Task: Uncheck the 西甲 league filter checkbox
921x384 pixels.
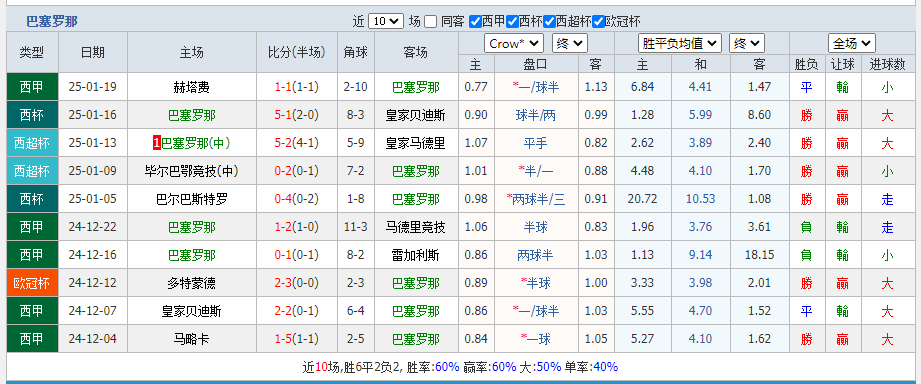Action: (x=475, y=22)
